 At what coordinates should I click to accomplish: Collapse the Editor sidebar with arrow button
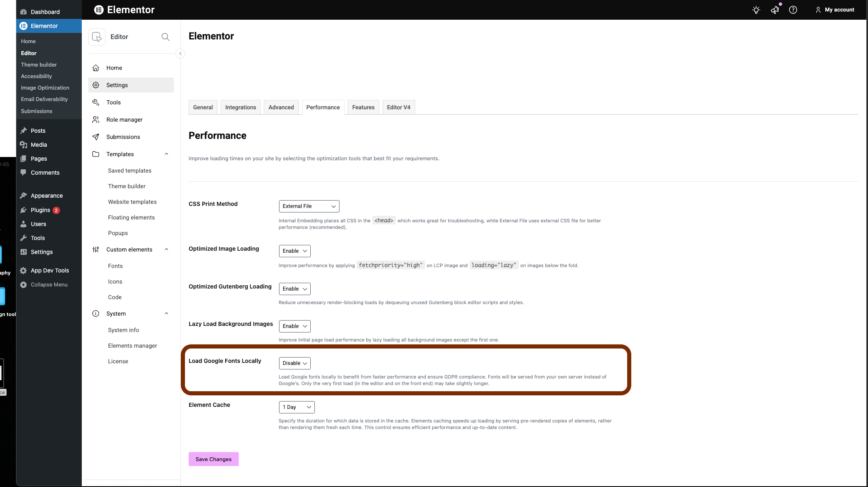click(x=180, y=53)
